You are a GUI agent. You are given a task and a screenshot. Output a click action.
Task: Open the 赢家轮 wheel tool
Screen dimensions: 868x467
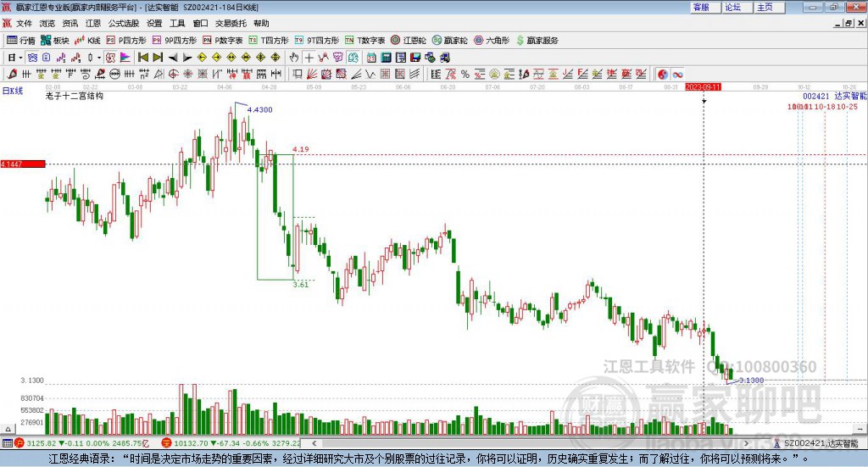click(449, 41)
